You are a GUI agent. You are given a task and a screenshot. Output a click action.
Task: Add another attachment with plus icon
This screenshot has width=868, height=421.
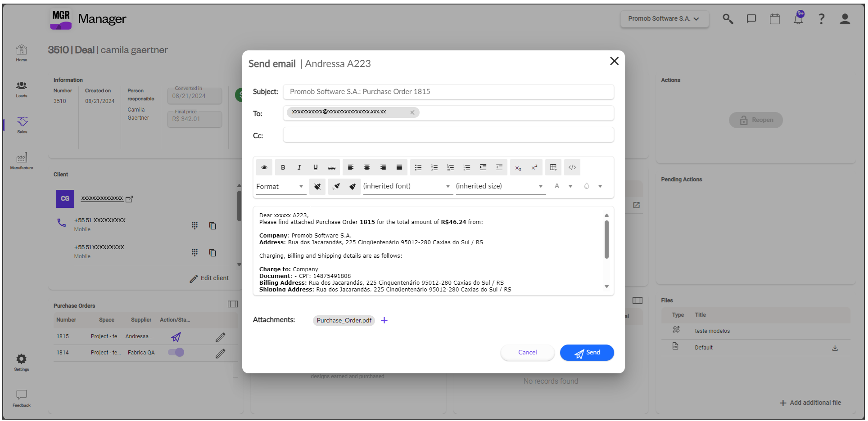click(384, 320)
